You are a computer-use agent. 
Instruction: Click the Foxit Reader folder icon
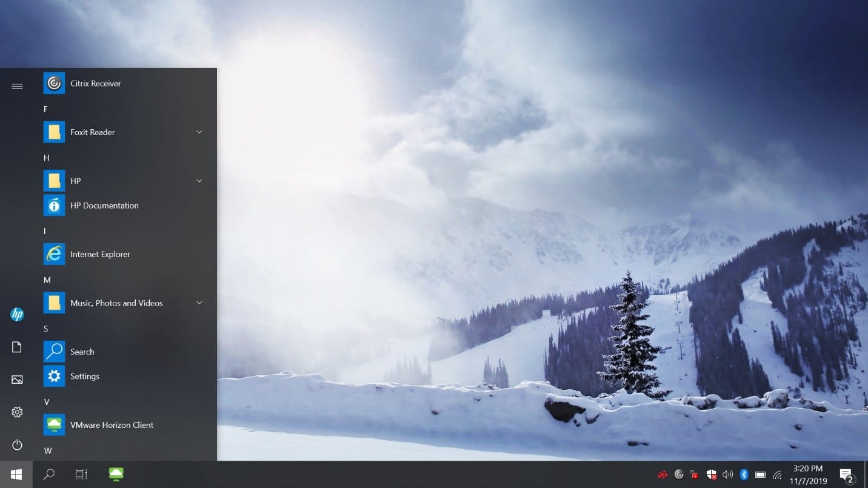click(54, 132)
